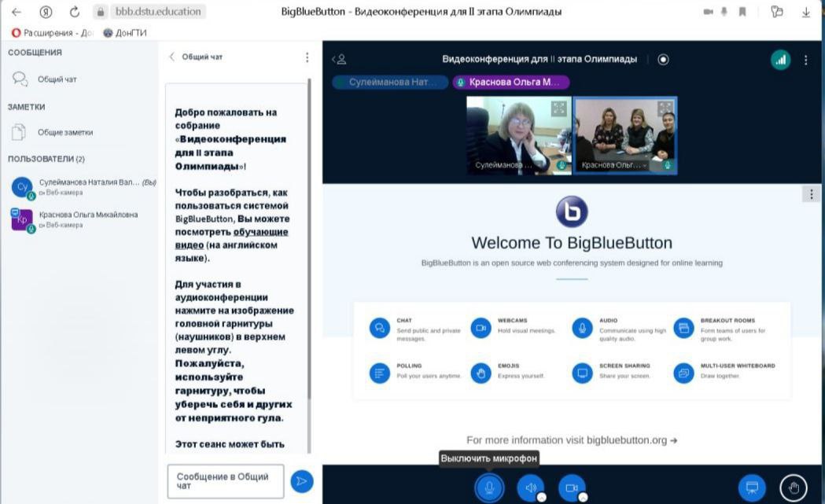The width and height of the screenshot is (825, 504).
Task: Focus the Сообщение в Общий чат field
Action: point(226,481)
